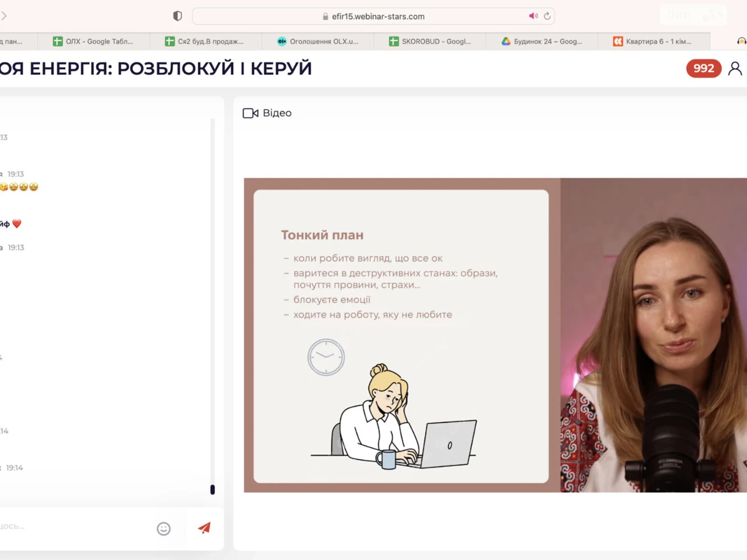Open the emoji picker in chat

163,528
